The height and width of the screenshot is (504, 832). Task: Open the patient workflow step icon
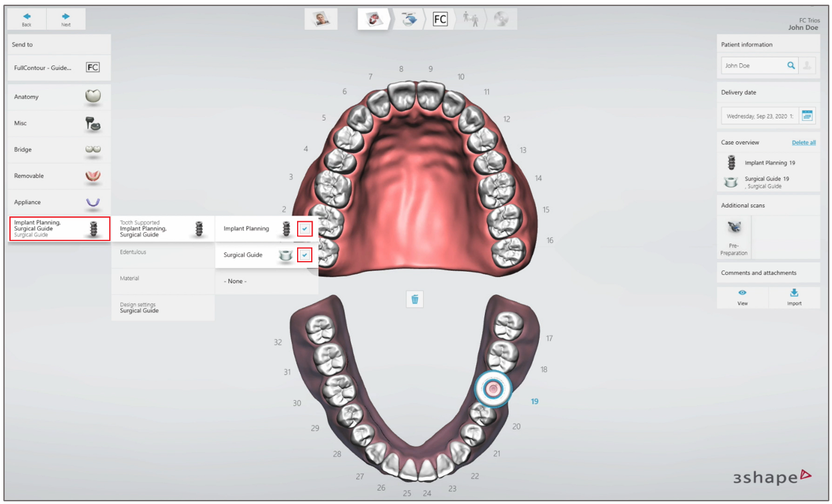pos(321,19)
